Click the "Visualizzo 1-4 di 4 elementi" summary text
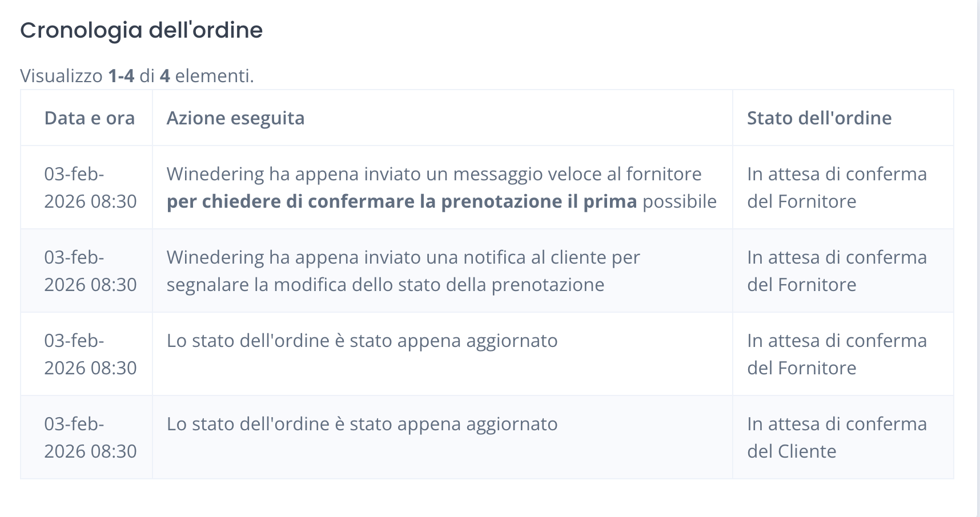Viewport: 980px width, 517px height. coord(136,76)
